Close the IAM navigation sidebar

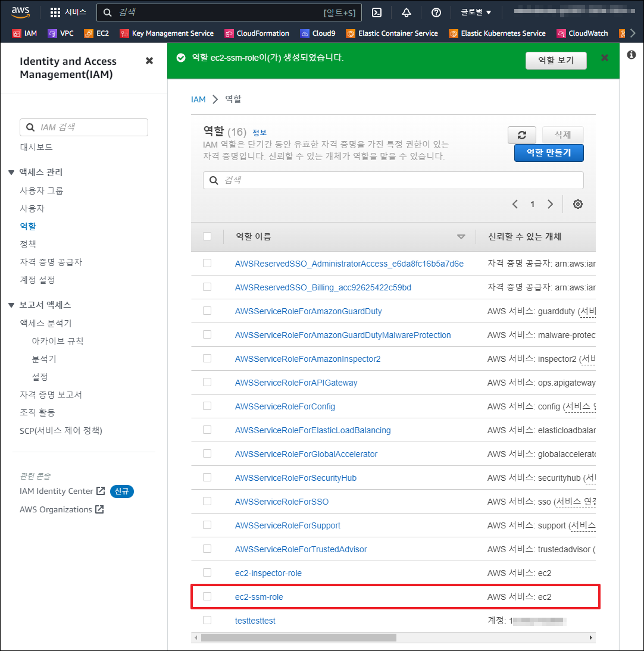tap(149, 61)
